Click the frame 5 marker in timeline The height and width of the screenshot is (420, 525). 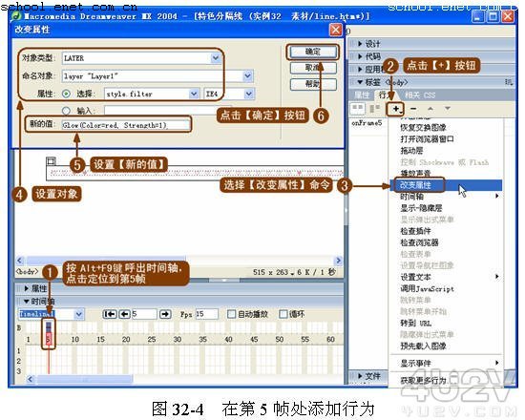coord(49,339)
